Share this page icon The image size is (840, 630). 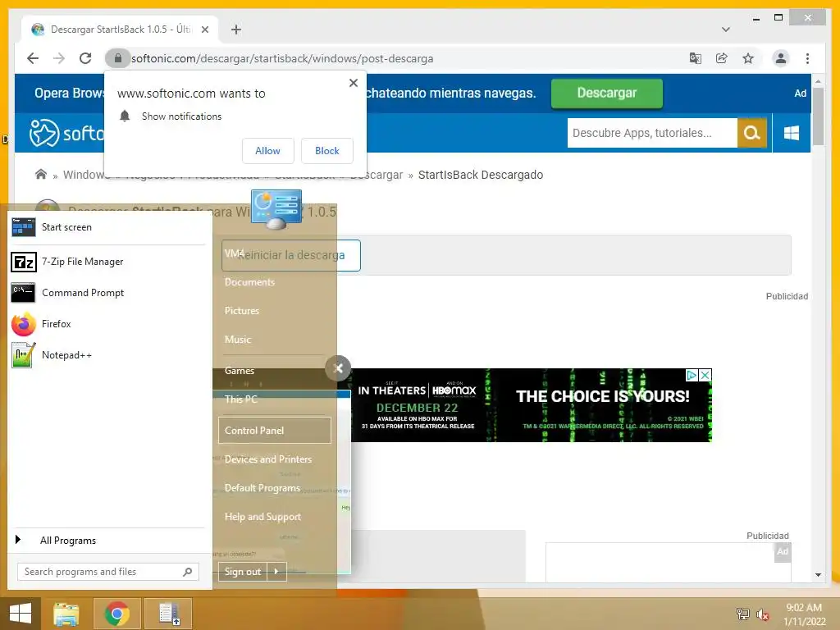click(722, 58)
